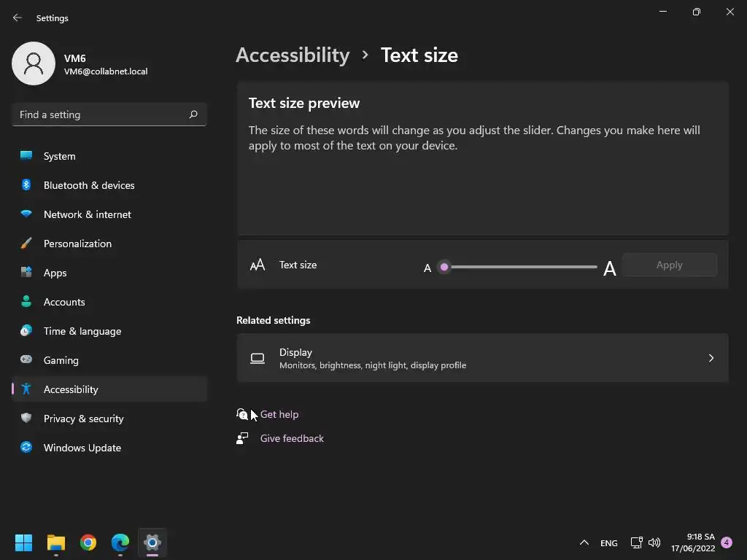Click the Give feedback link
Viewport: 747px width, 560px height.
click(x=292, y=438)
